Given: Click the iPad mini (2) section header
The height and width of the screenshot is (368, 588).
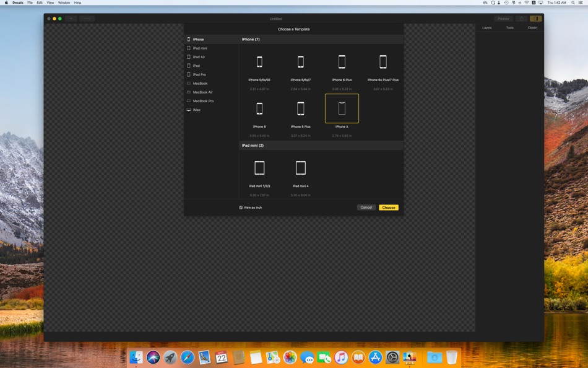Looking at the screenshot, I should pyautogui.click(x=321, y=146).
